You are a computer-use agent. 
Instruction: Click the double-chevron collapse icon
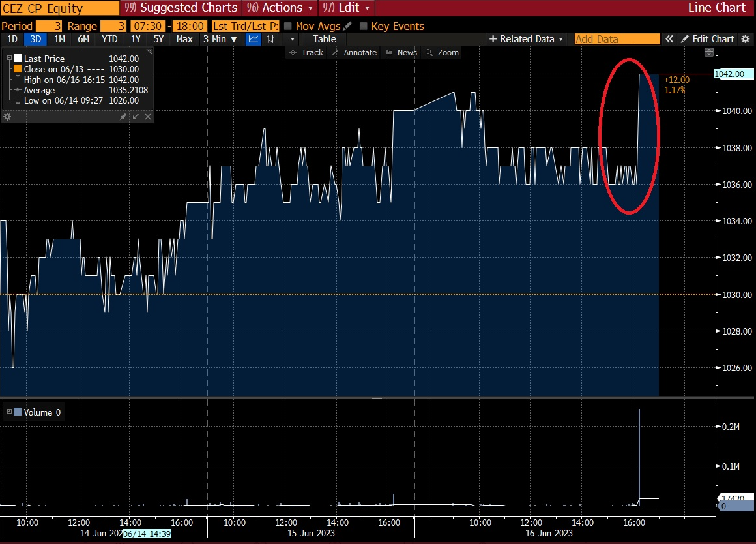669,39
